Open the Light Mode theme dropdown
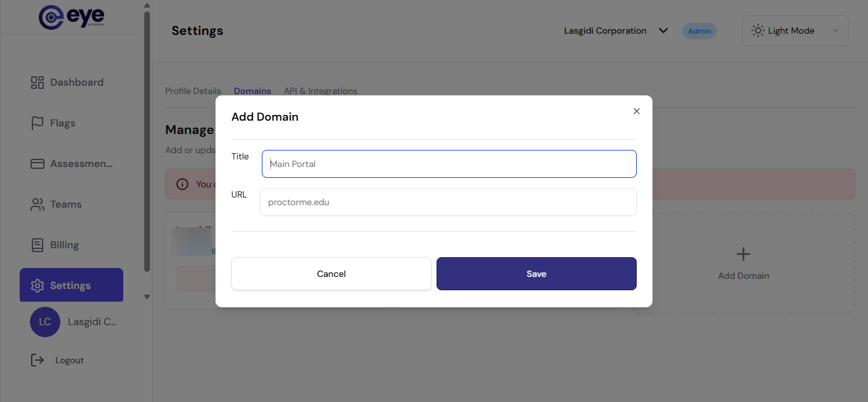 (x=795, y=30)
